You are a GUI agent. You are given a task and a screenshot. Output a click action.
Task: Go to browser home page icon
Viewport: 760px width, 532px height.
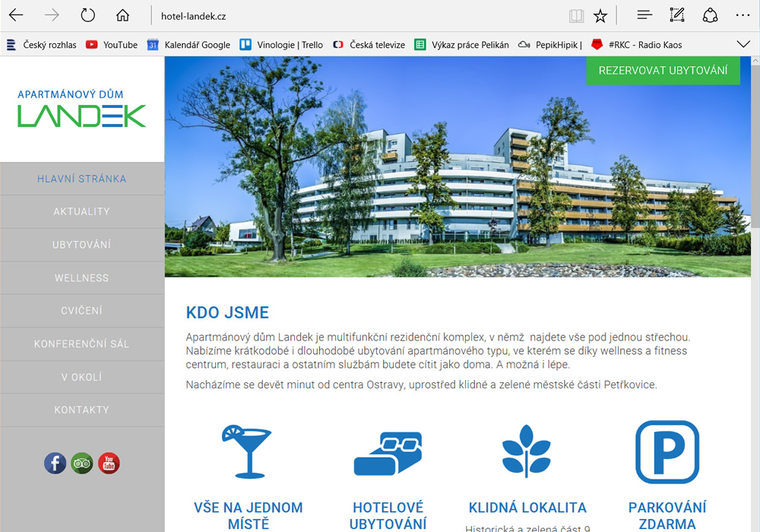tap(122, 15)
